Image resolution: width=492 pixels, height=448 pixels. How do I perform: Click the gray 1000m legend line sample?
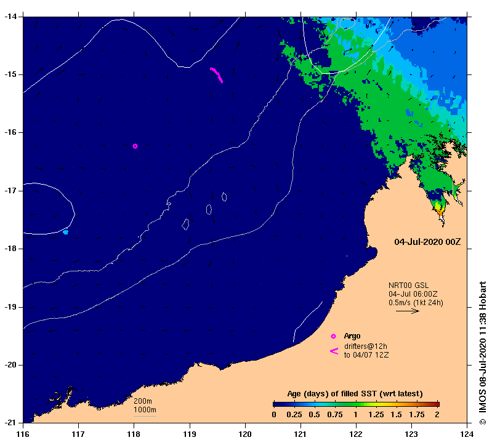point(145,417)
